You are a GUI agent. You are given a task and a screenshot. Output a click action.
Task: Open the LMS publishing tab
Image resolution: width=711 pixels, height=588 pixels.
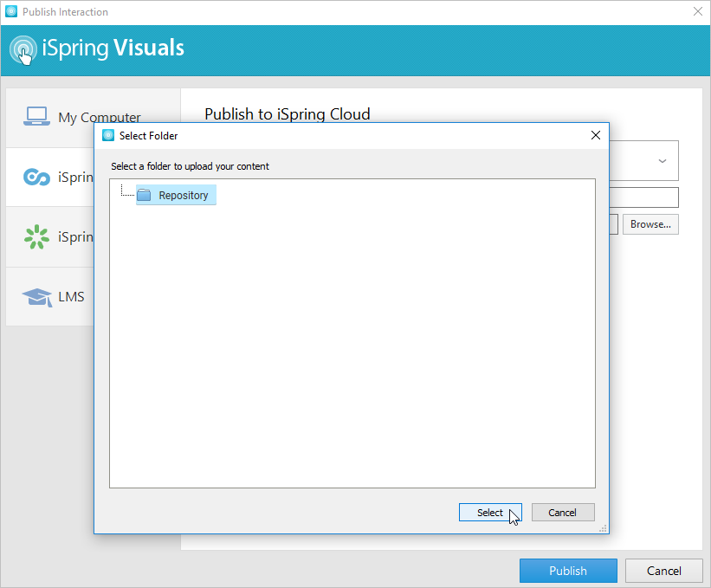tap(50, 296)
